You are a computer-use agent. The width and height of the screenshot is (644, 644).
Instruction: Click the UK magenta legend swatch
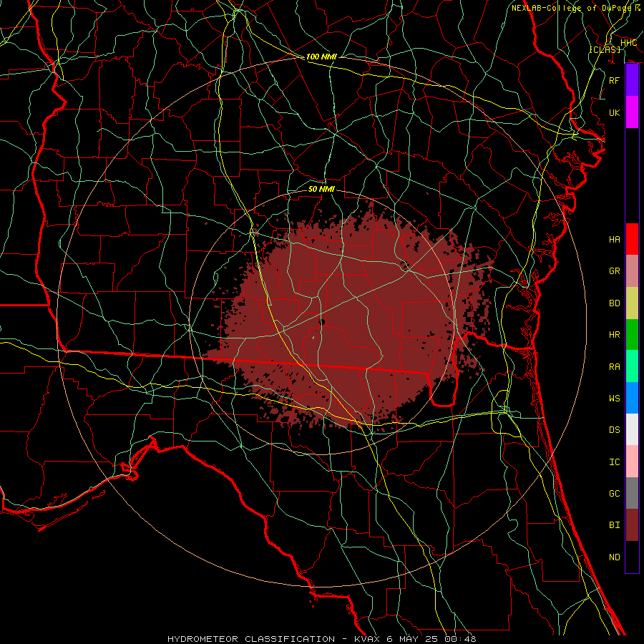632,112
